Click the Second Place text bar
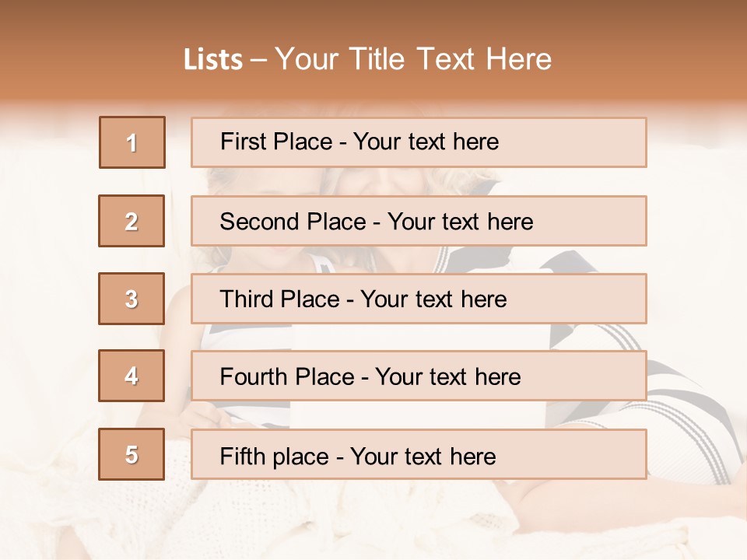747x560 pixels. pyautogui.click(x=419, y=221)
